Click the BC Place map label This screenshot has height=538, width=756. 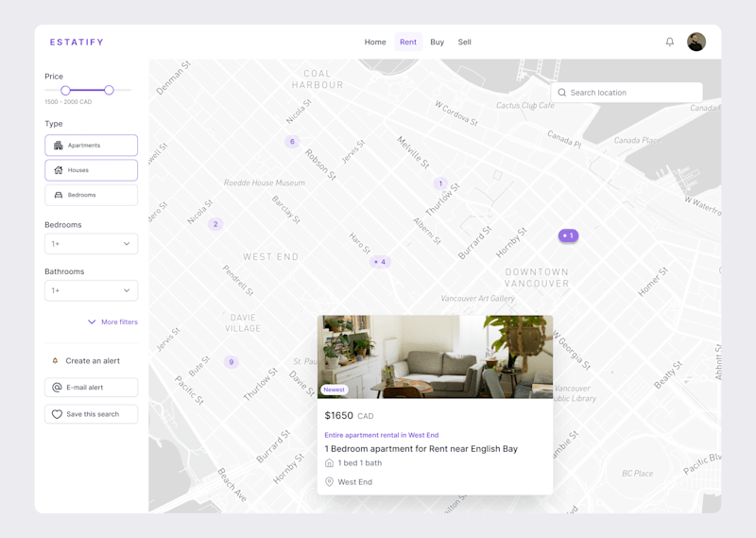coord(637,474)
